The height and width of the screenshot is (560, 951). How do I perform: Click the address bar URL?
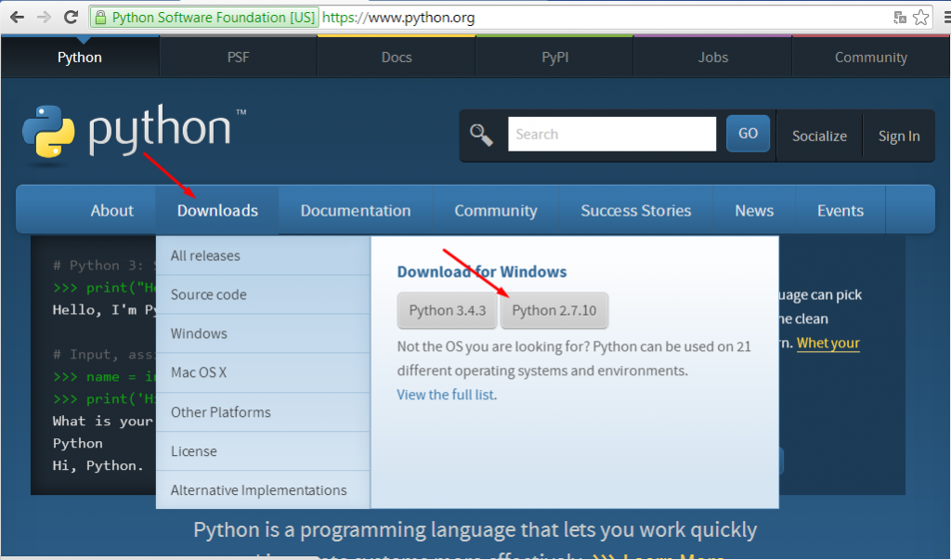click(x=398, y=18)
